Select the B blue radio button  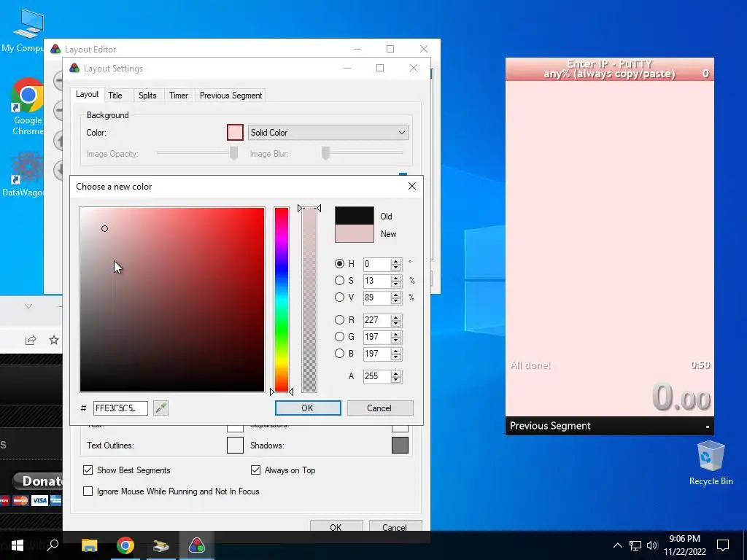[x=339, y=354]
